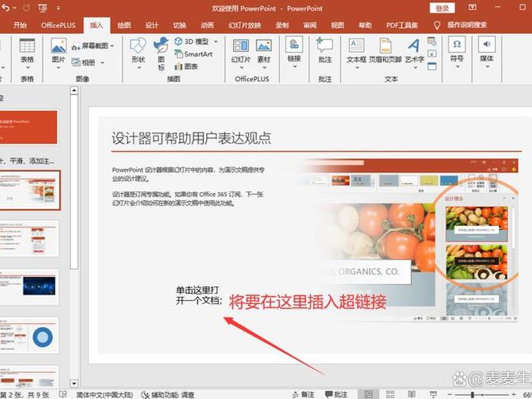Viewport: 532px width, 399px height.
Task: Click 简体中文(中国大陆) language indicator
Action: point(104,394)
